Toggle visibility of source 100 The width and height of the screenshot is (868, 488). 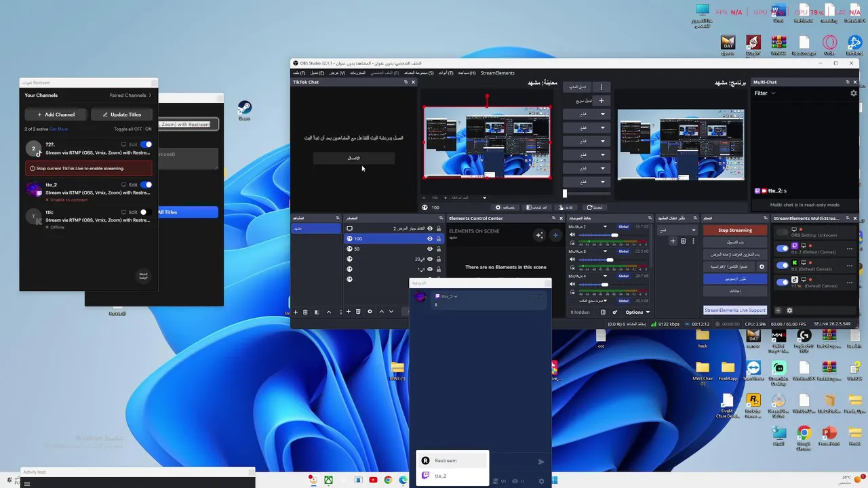(x=429, y=239)
